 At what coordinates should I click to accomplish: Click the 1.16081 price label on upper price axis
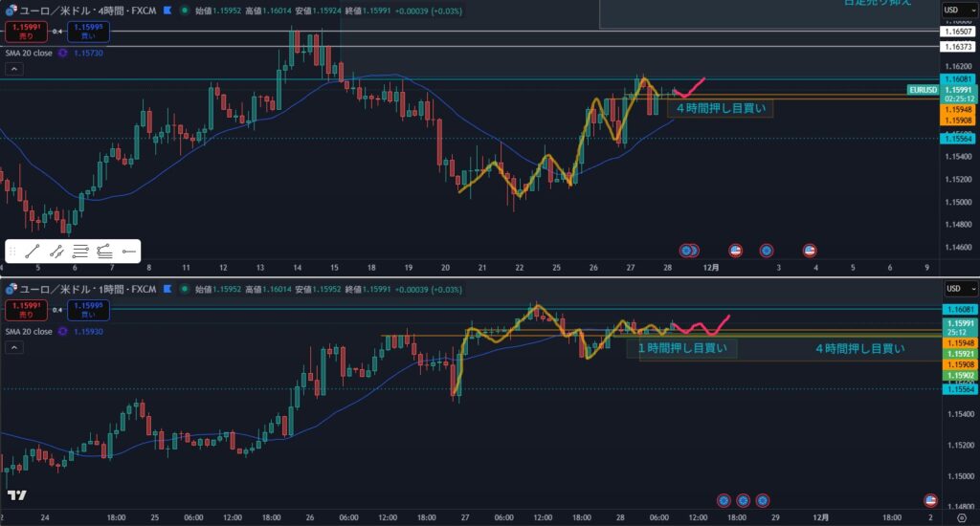click(957, 78)
